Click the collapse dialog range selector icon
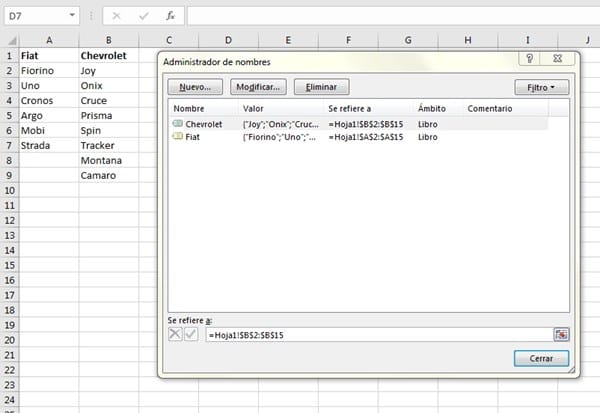600x413 pixels. click(x=561, y=334)
